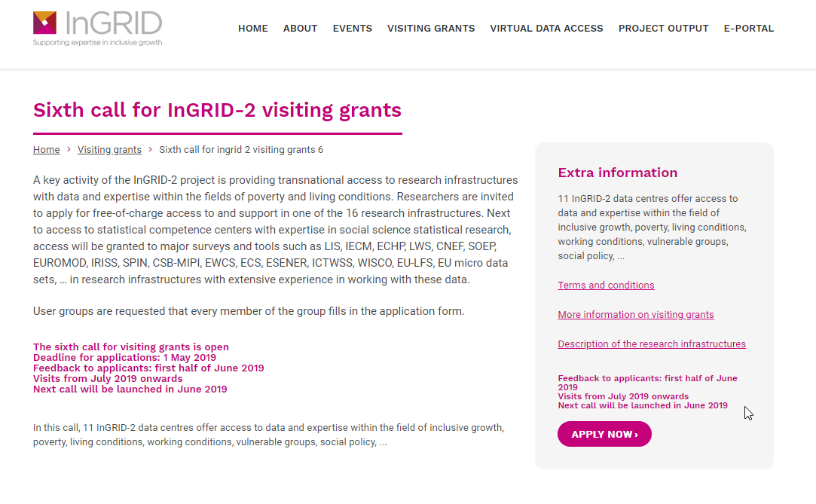
Task: Click 'Visits from July 2019 onwards' in main content
Action: tap(108, 379)
